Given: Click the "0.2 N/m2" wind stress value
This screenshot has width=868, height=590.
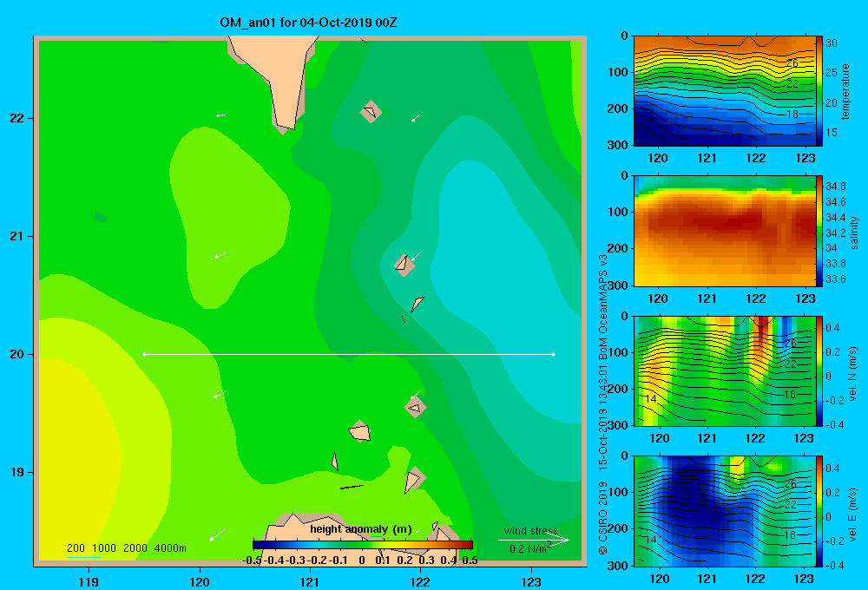Looking at the screenshot, I should [530, 548].
